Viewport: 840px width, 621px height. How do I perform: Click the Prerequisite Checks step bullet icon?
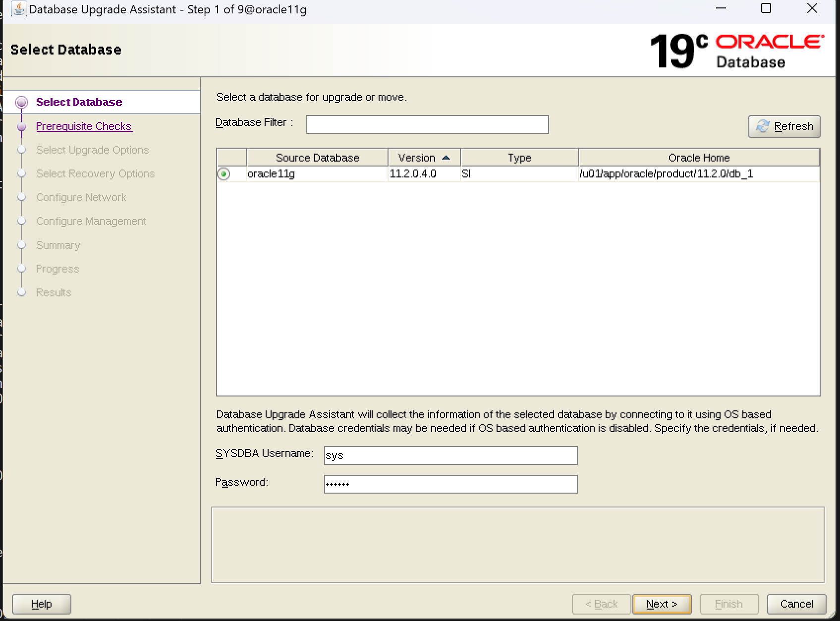[x=21, y=126]
